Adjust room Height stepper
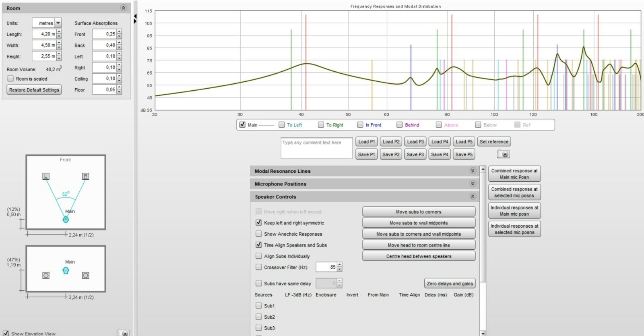This screenshot has height=336, width=644. [x=59, y=56]
